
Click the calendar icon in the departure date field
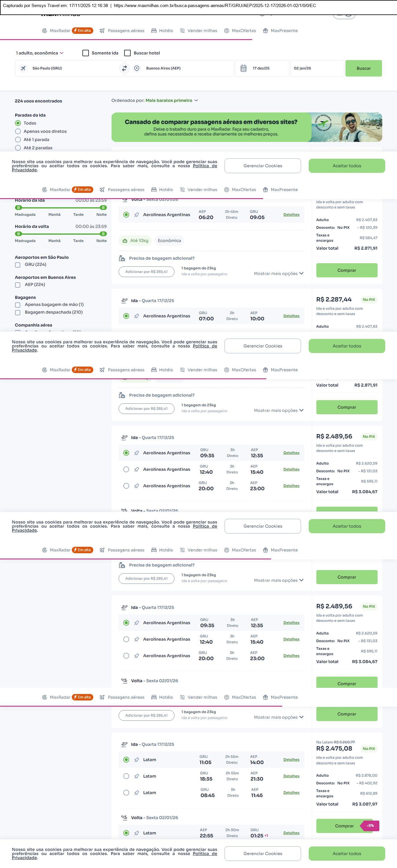click(243, 68)
